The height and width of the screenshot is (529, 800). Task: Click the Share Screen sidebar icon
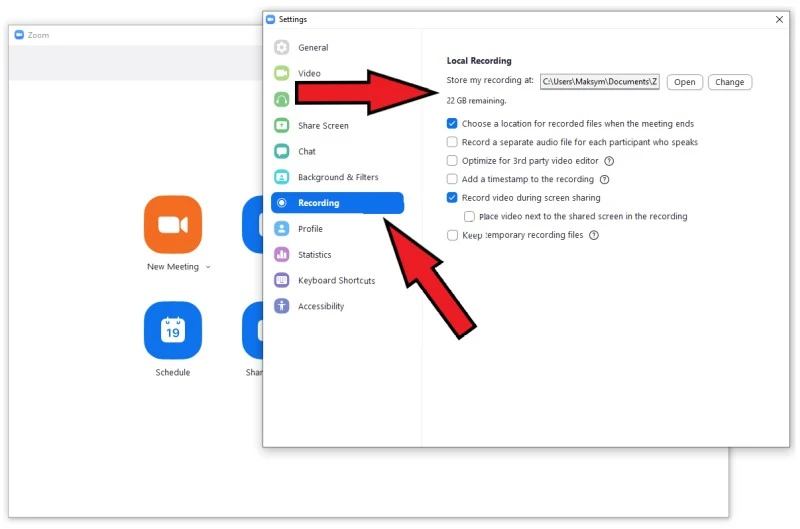[282, 125]
